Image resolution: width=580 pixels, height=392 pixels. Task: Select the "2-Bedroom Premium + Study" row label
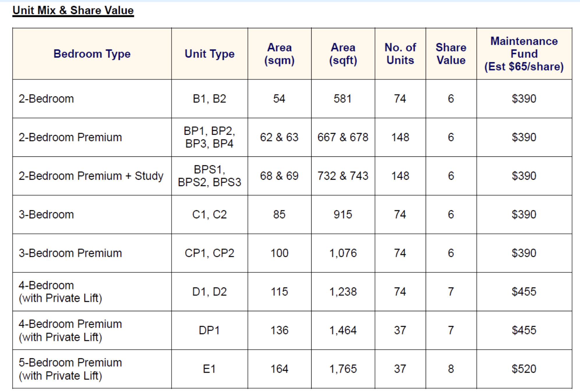pos(91,176)
